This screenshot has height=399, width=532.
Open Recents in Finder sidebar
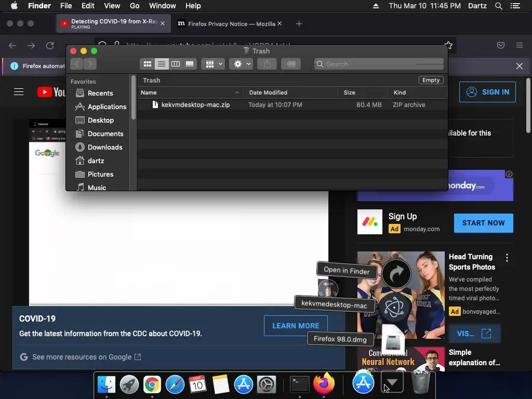(100, 94)
